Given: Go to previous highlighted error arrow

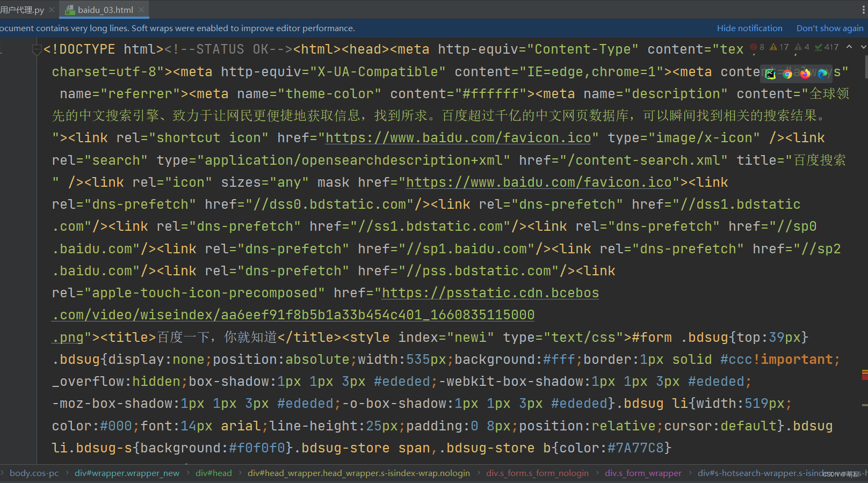Looking at the screenshot, I should pyautogui.click(x=849, y=47).
